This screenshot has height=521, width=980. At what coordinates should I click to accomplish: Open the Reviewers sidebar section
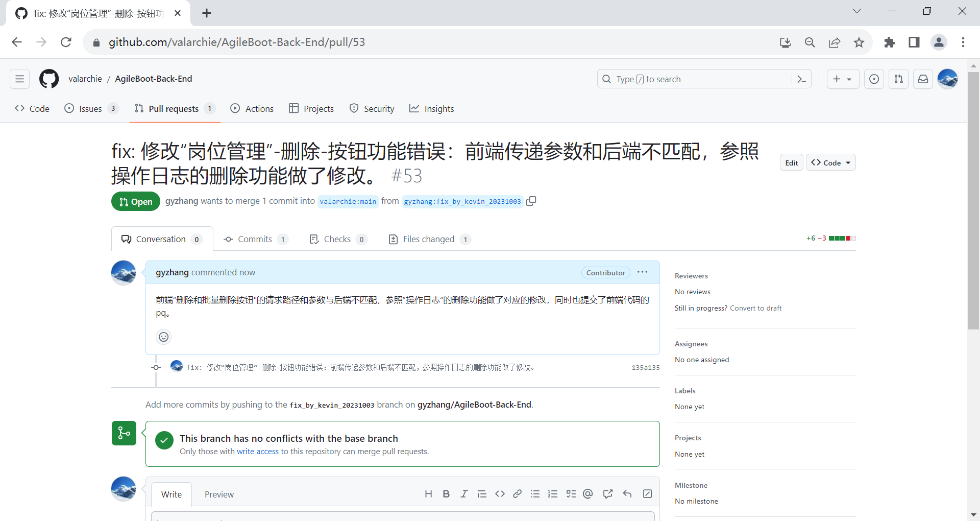691,276
